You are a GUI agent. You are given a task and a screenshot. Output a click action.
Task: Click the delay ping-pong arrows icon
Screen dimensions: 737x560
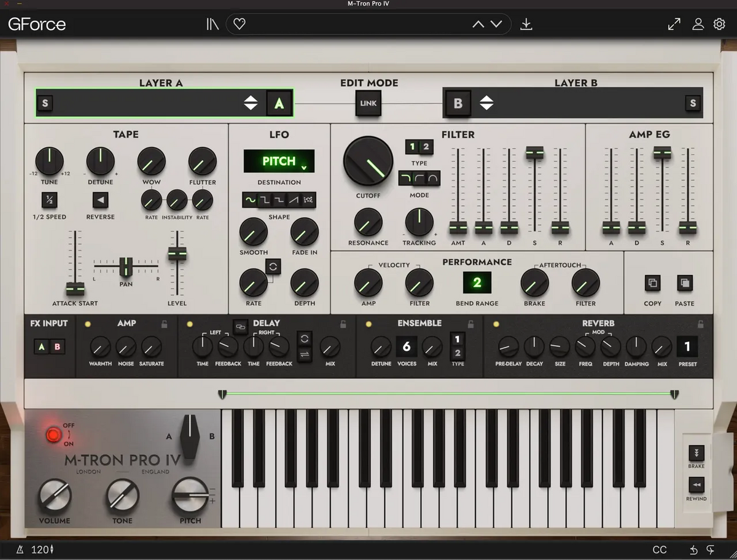304,354
